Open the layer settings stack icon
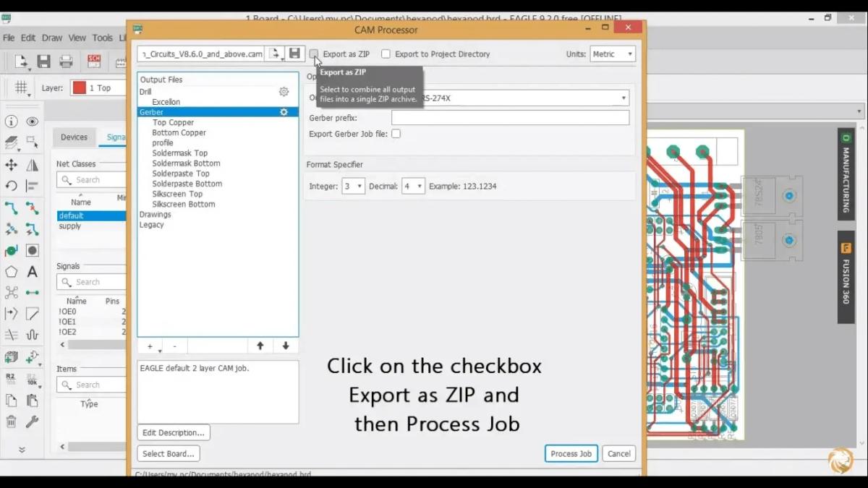 click(11, 142)
